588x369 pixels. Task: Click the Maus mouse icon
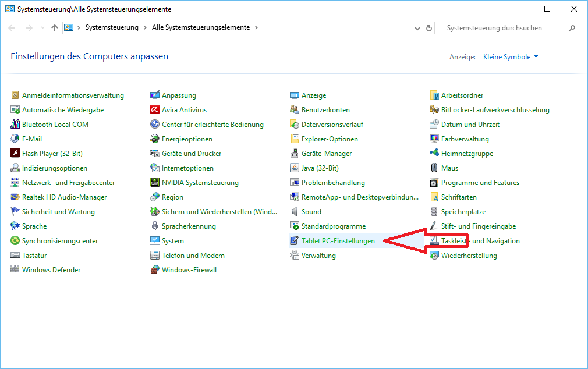[x=434, y=168]
